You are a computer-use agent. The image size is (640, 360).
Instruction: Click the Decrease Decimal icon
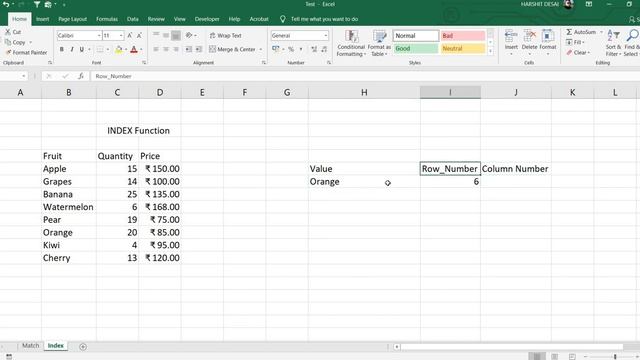[324, 49]
